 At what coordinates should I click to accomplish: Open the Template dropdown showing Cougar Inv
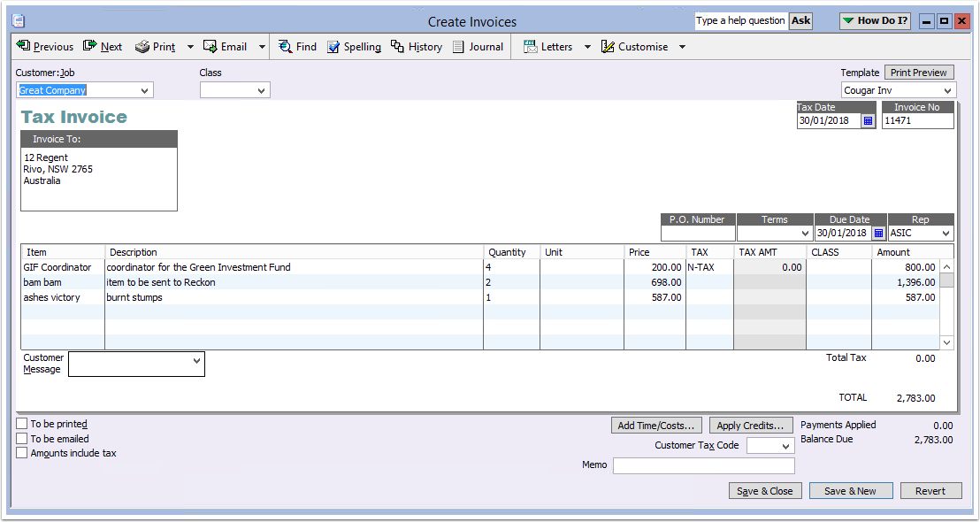tap(948, 90)
